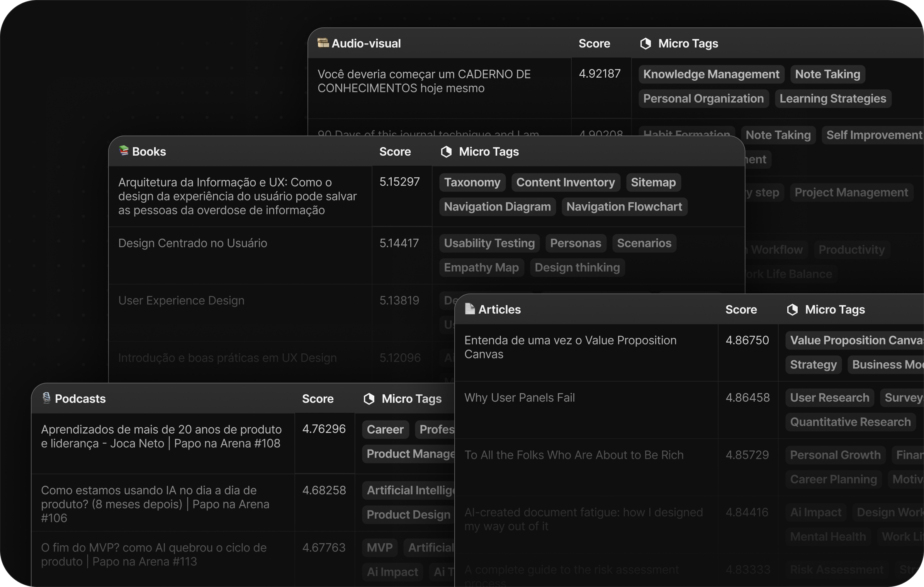The height and width of the screenshot is (587, 924).
Task: Click Micro Tags hexagon icon in Articles table
Action: tap(792, 309)
